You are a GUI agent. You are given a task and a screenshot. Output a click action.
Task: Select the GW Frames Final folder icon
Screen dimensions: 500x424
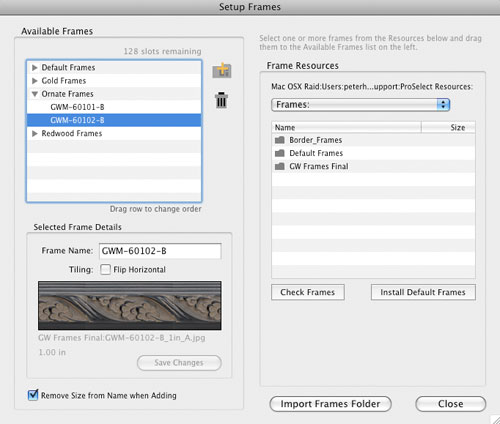point(280,166)
